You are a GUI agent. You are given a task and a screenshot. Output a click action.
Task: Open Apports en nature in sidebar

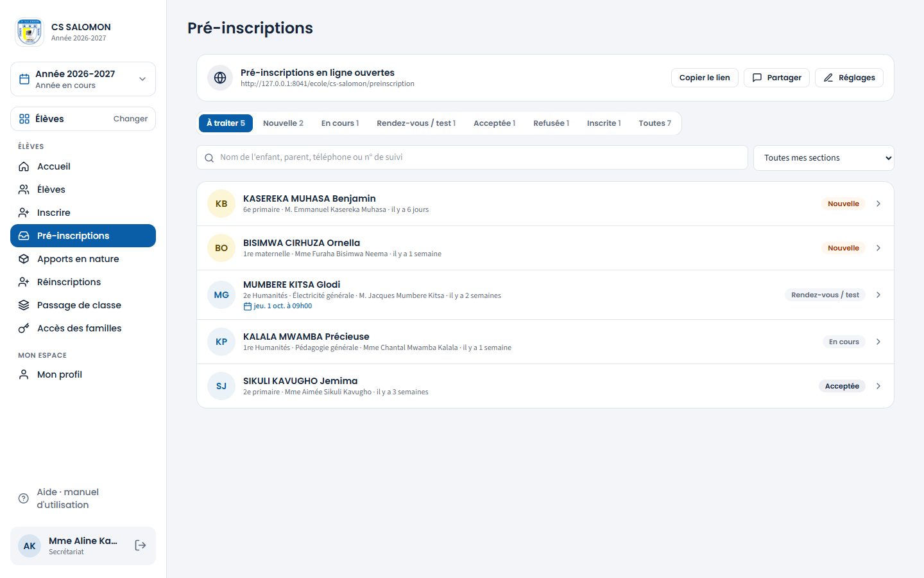[83, 259]
